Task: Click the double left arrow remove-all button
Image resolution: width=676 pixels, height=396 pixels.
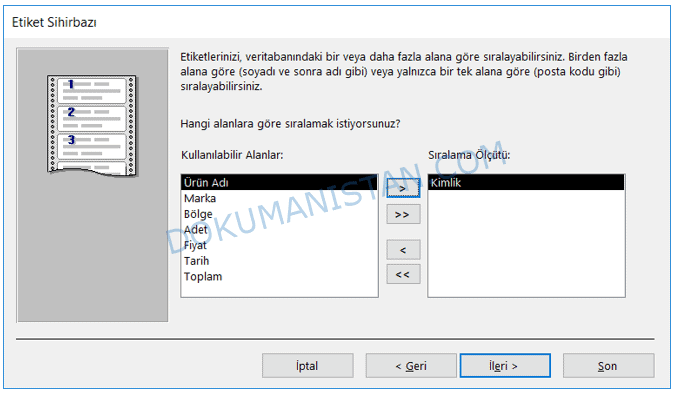Action: [x=403, y=274]
